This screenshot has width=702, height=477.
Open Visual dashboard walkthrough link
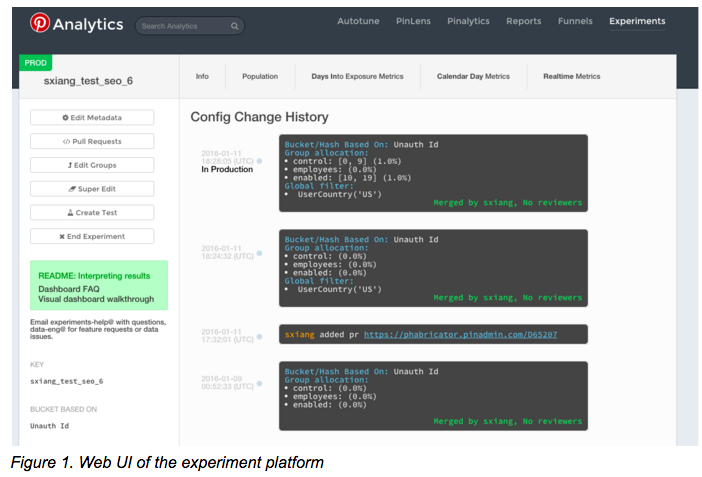tap(96, 299)
